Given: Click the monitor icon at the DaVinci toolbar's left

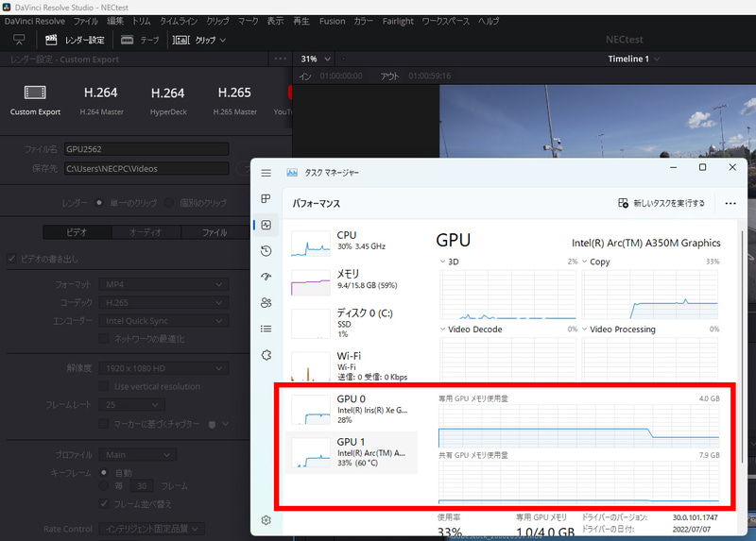Looking at the screenshot, I should click(19, 40).
